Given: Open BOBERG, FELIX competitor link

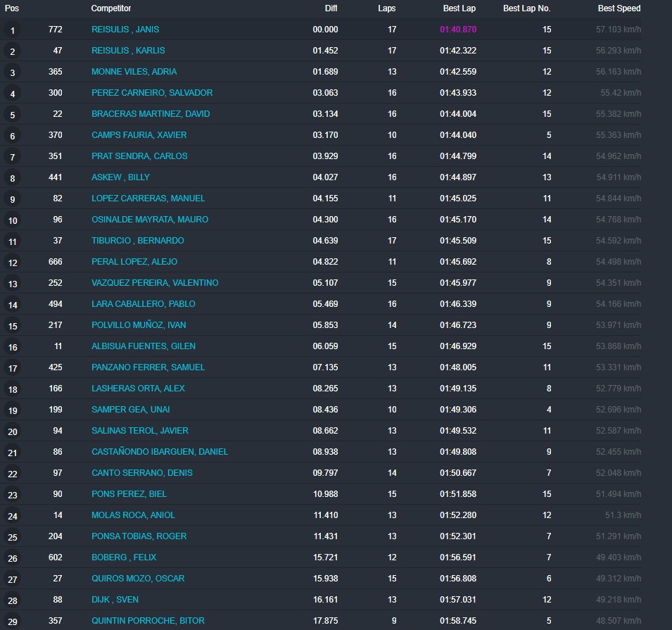Looking at the screenshot, I should [x=124, y=557].
